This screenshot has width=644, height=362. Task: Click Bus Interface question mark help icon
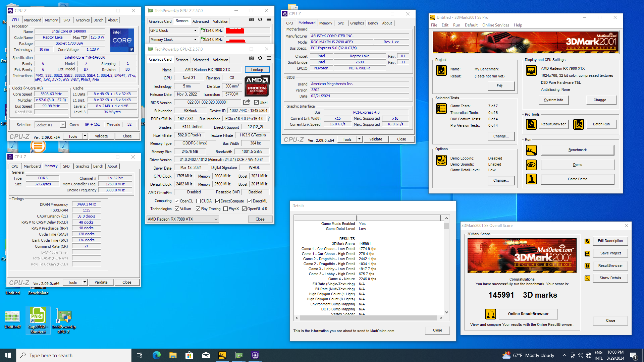click(x=269, y=119)
